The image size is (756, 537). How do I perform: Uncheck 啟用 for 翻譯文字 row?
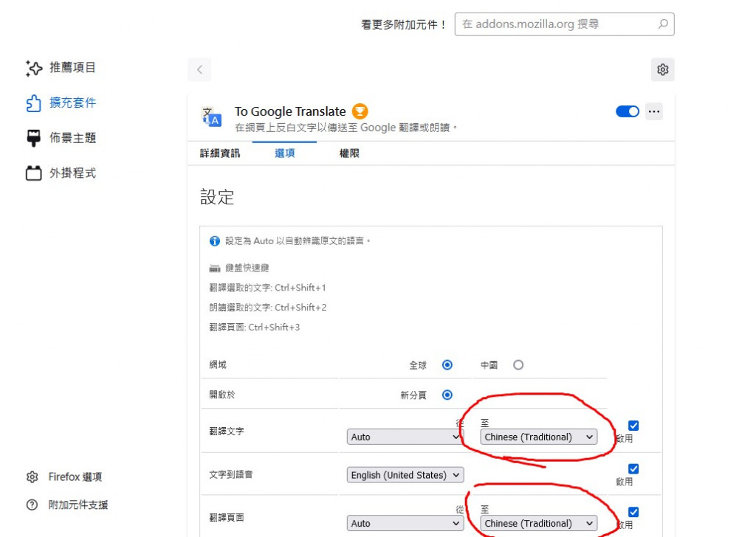[633, 426]
